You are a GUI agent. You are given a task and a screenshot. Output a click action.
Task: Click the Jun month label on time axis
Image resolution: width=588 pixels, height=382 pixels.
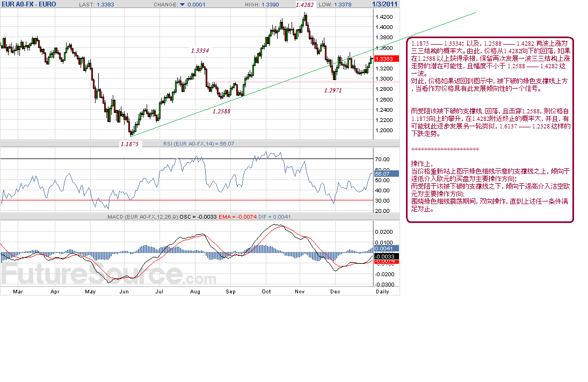click(x=124, y=292)
